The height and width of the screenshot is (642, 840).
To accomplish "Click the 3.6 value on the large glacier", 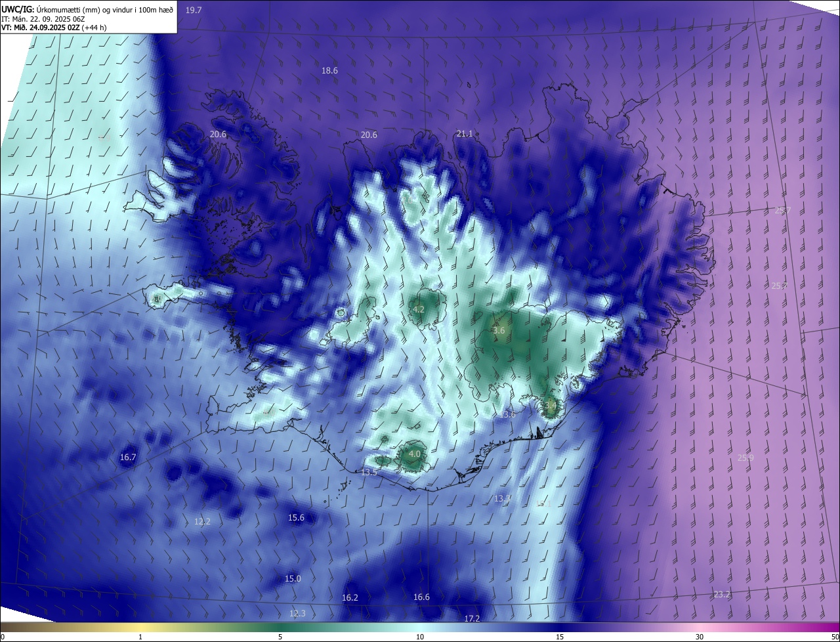I will click(x=499, y=330).
